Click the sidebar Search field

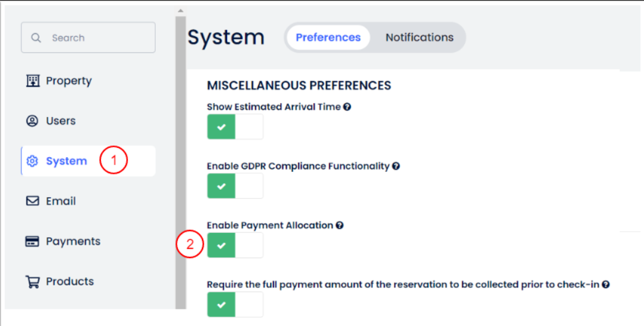click(89, 38)
